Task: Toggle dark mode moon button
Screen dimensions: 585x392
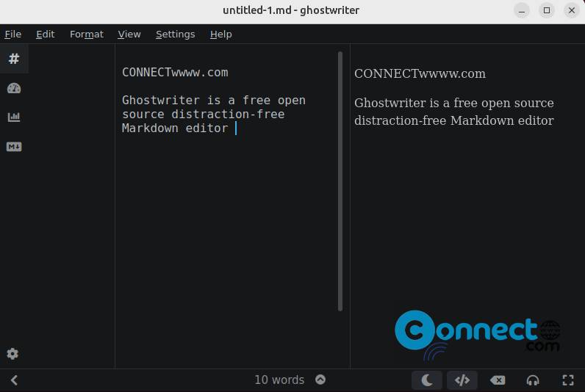Action: pyautogui.click(x=427, y=380)
